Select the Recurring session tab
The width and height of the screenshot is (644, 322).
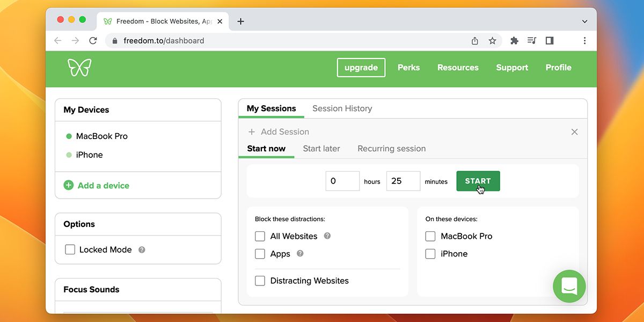(391, 149)
